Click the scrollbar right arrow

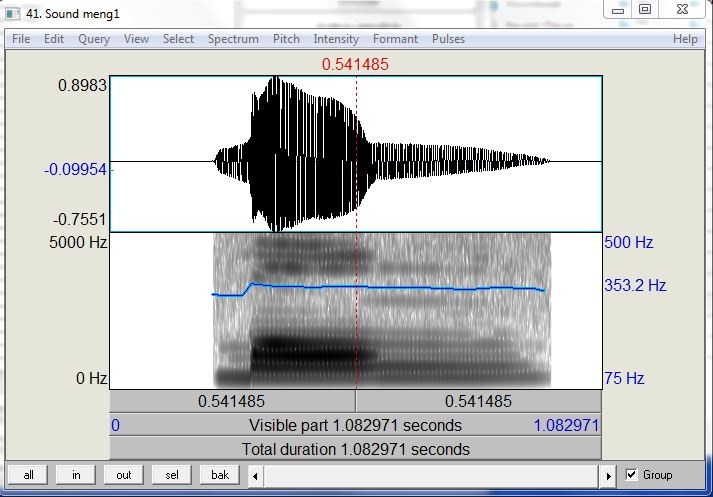pyautogui.click(x=608, y=476)
